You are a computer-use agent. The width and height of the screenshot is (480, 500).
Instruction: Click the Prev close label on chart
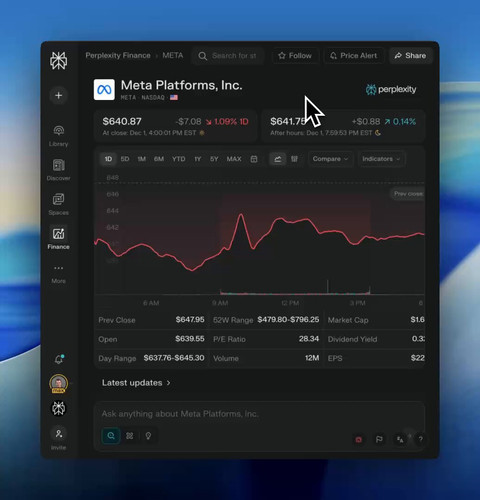coord(408,194)
